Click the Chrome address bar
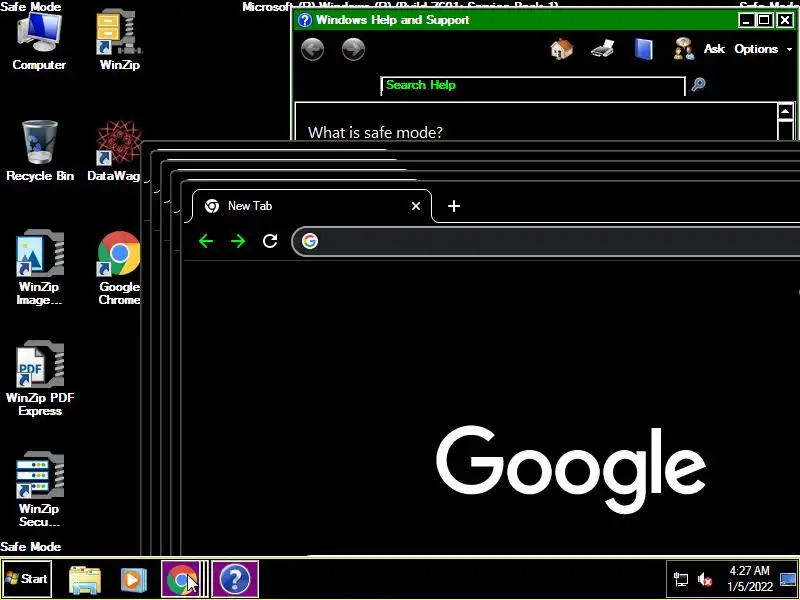This screenshot has height=600, width=800. (546, 241)
